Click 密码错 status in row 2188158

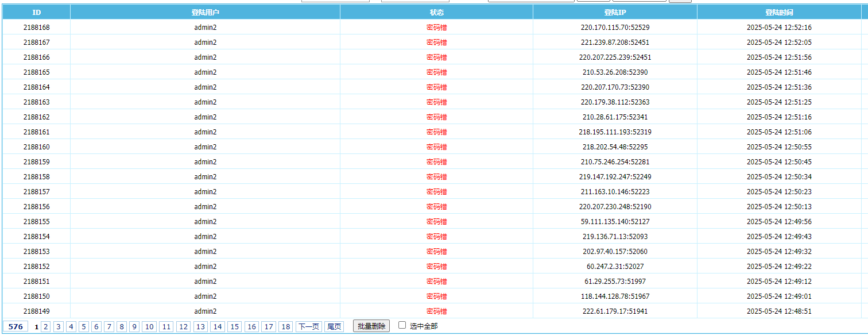click(436, 176)
